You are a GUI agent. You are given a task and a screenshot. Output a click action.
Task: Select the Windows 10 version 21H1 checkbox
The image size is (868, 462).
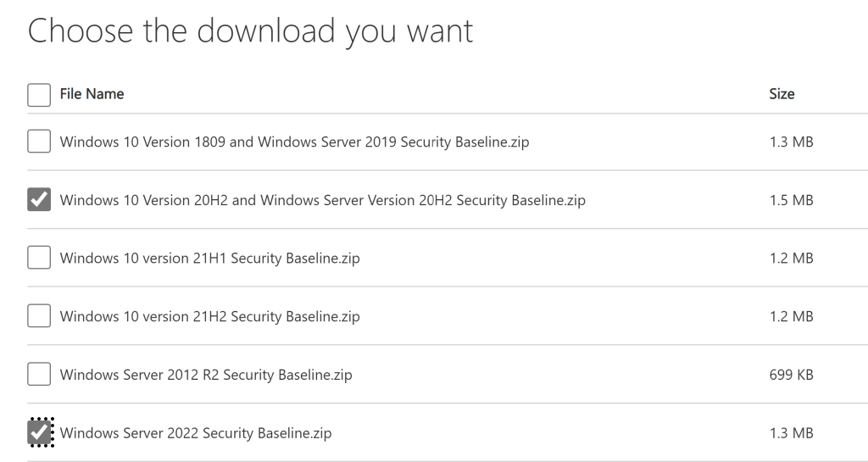(39, 259)
